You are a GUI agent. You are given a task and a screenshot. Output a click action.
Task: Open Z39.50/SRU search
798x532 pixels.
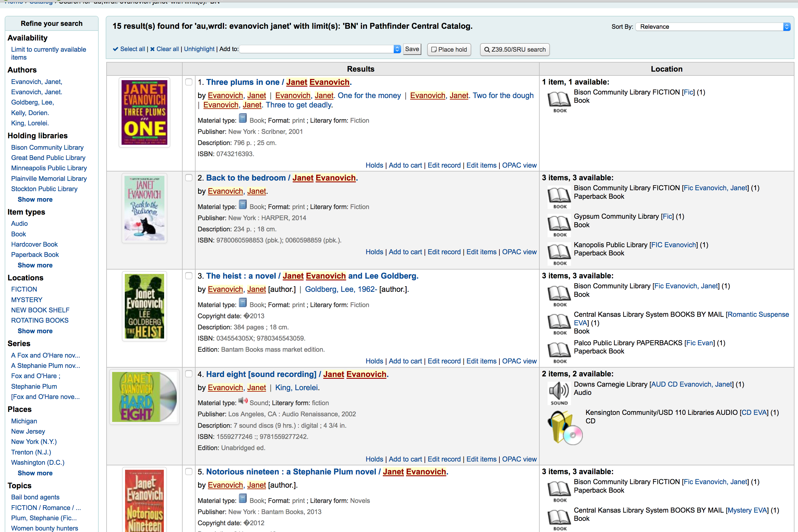514,50
